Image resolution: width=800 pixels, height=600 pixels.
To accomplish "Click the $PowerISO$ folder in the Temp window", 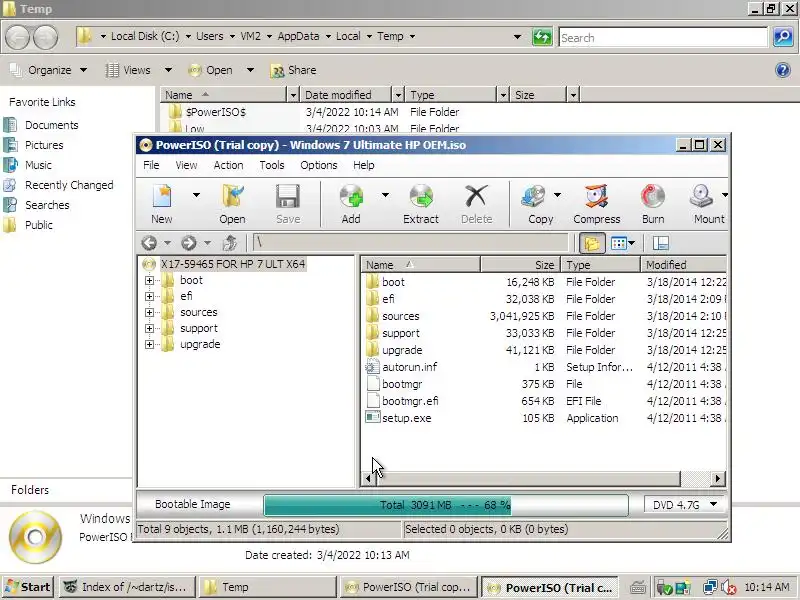I will tap(216, 112).
